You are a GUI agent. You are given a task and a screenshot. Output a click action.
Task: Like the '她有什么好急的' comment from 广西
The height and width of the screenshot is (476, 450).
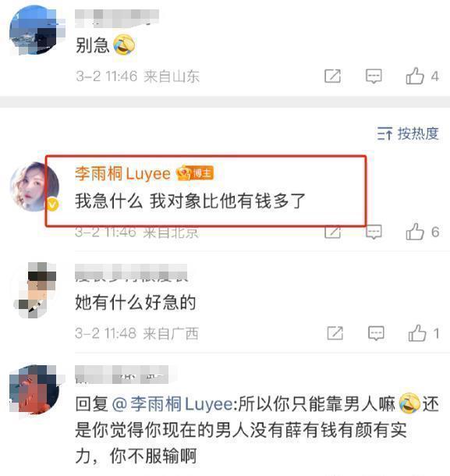417,333
